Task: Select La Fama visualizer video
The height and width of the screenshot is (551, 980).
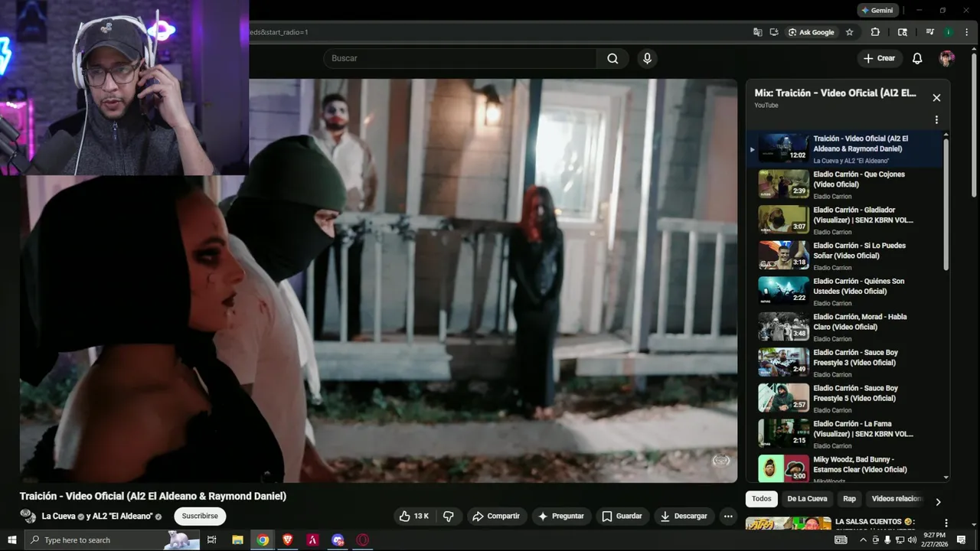Action: pyautogui.click(x=844, y=433)
